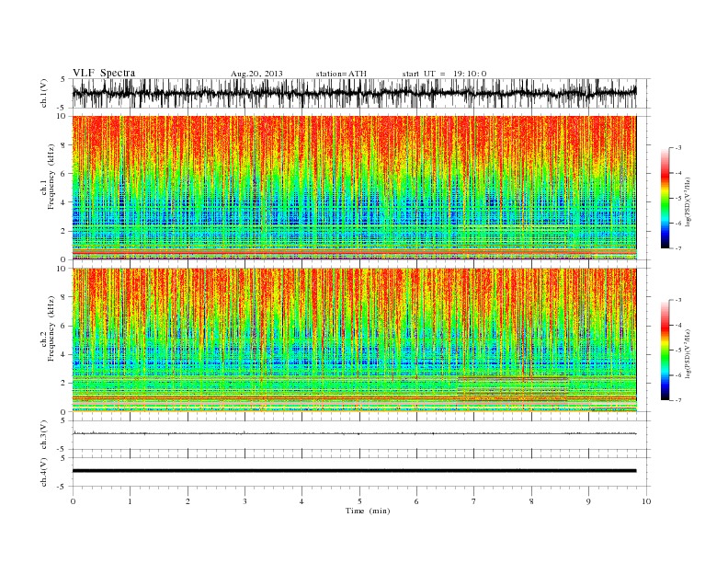This screenshot has height=563, width=728.
Task: Click the ch.1 waveform trace panel
Action: pos(361,93)
